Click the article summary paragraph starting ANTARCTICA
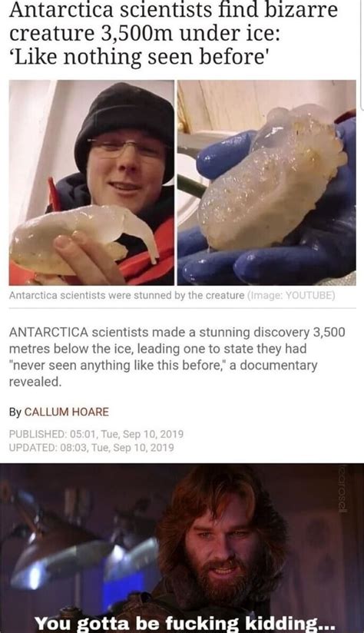The width and height of the screenshot is (364, 633). click(x=177, y=357)
